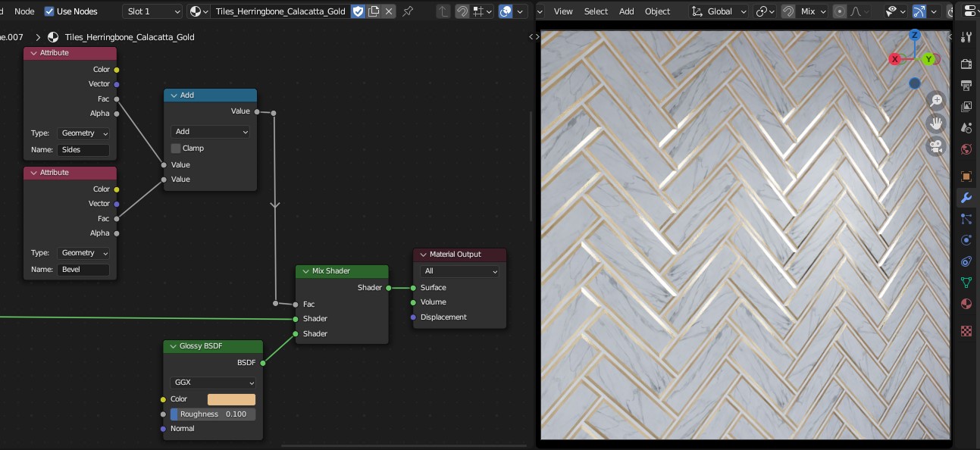The height and width of the screenshot is (450, 980).
Task: Unlink material with the X icon
Action: pyautogui.click(x=389, y=11)
